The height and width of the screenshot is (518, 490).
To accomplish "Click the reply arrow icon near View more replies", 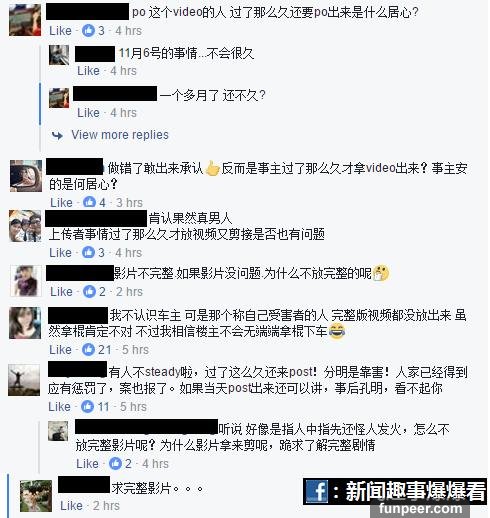I will tap(57, 135).
